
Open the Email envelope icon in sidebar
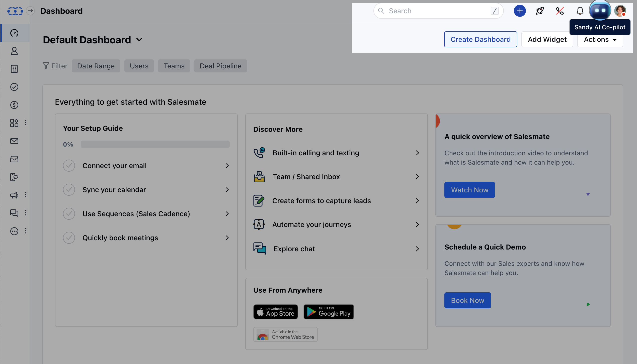tap(14, 141)
